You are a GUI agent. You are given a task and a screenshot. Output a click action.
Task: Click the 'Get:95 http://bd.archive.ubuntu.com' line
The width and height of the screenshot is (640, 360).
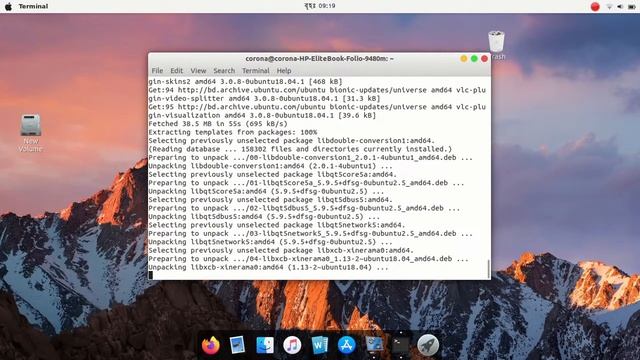coord(317,107)
